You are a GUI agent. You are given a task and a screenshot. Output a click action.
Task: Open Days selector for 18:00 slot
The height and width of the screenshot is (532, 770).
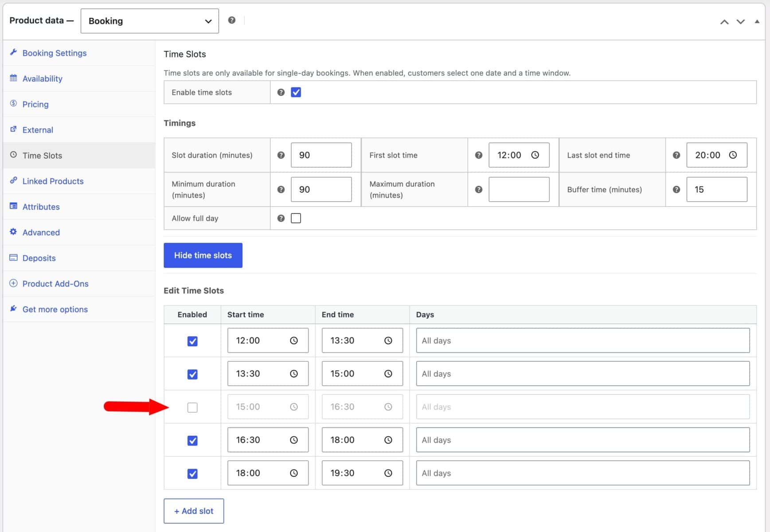tap(583, 473)
